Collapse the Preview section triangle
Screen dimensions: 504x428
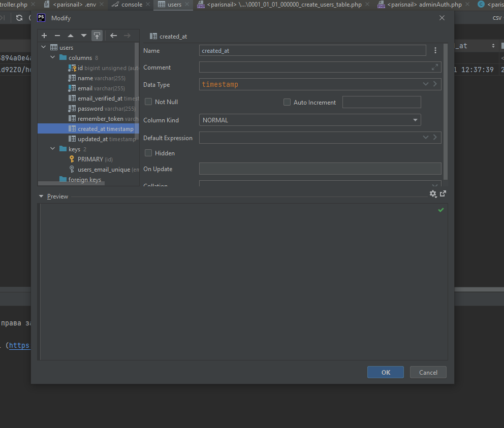coord(41,196)
